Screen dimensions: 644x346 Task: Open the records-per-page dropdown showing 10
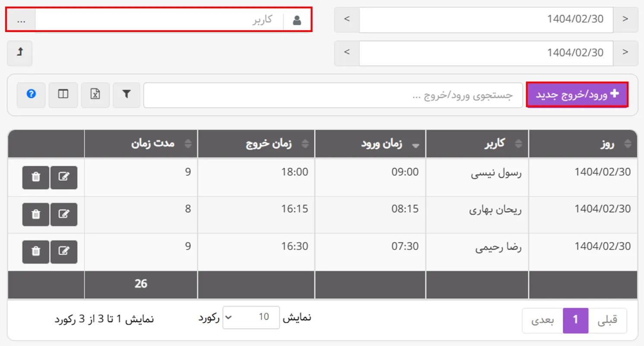[251, 317]
